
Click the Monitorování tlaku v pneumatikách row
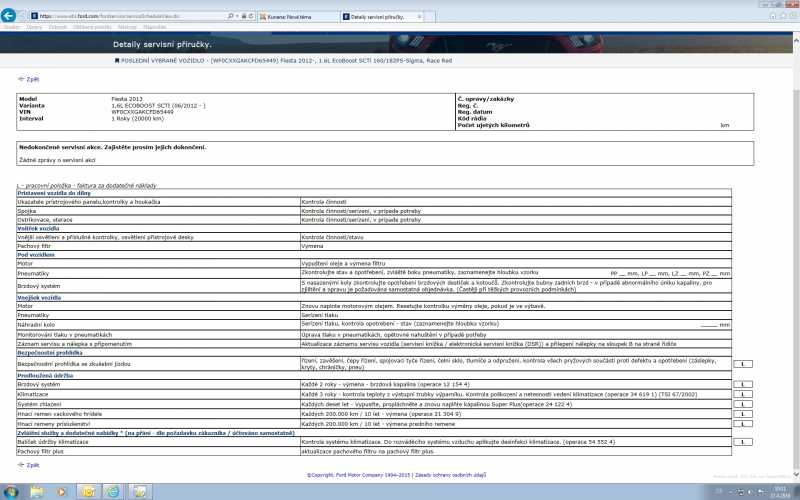click(x=374, y=335)
